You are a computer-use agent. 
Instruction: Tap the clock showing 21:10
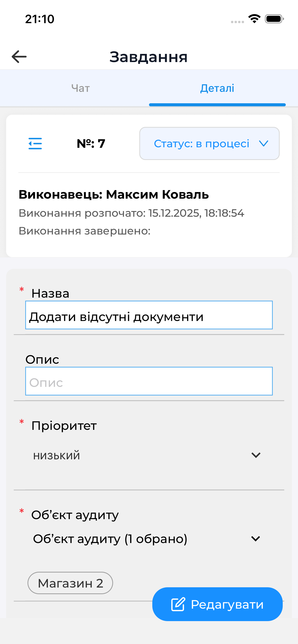point(40,19)
